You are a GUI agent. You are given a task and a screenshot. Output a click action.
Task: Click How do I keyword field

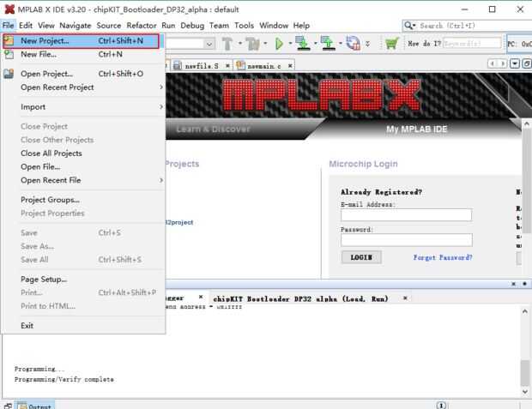(x=472, y=44)
